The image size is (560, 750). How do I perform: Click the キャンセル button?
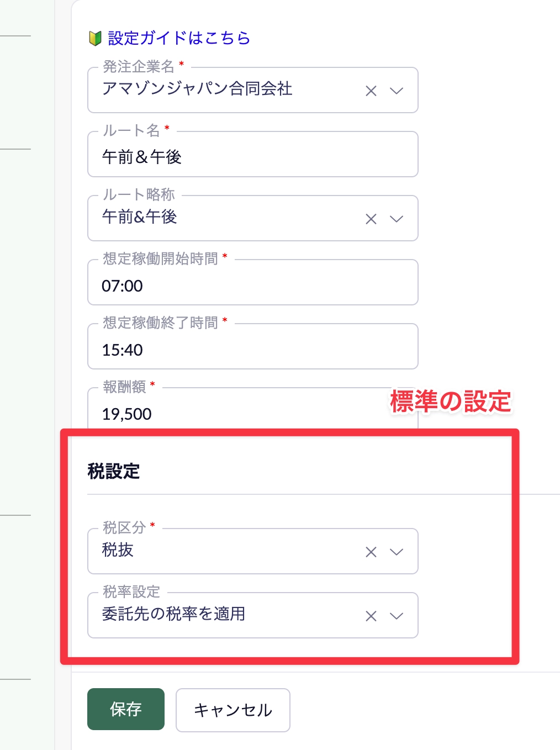click(233, 710)
